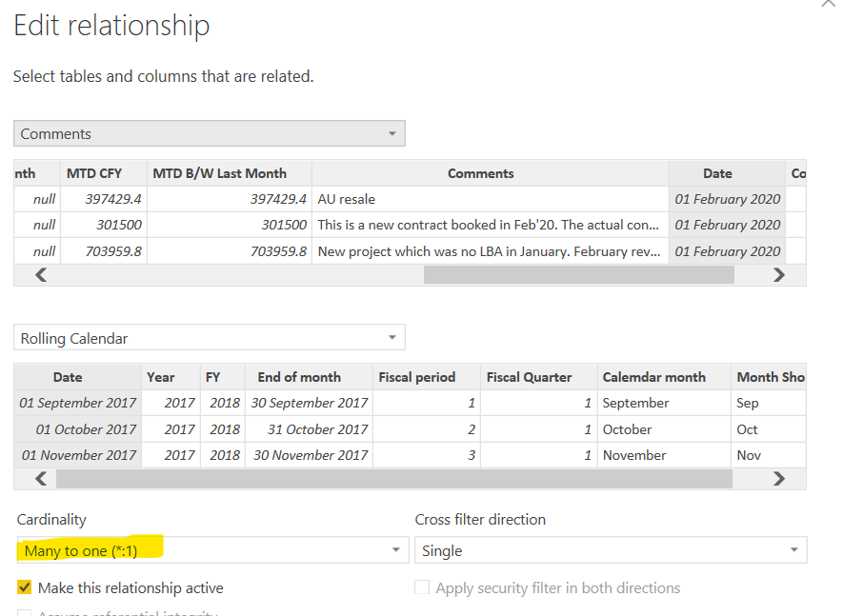Click the 01 November 2017 date cell
Viewport: 843px width, 616px height.
click(x=77, y=455)
